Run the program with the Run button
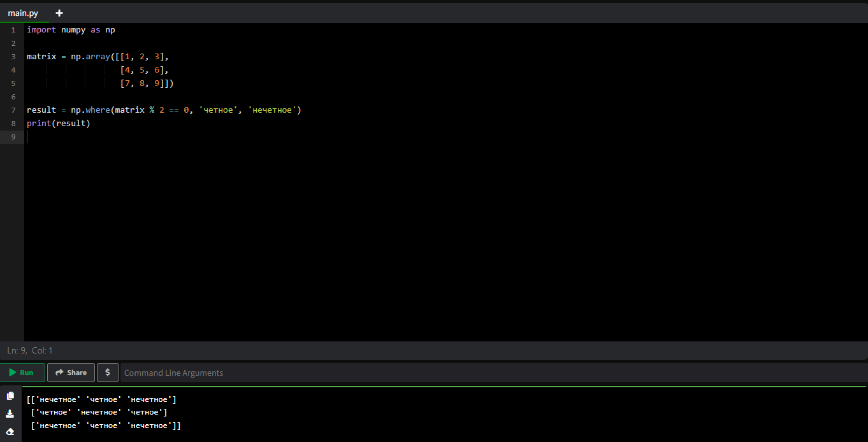This screenshot has height=442, width=868. (x=22, y=373)
